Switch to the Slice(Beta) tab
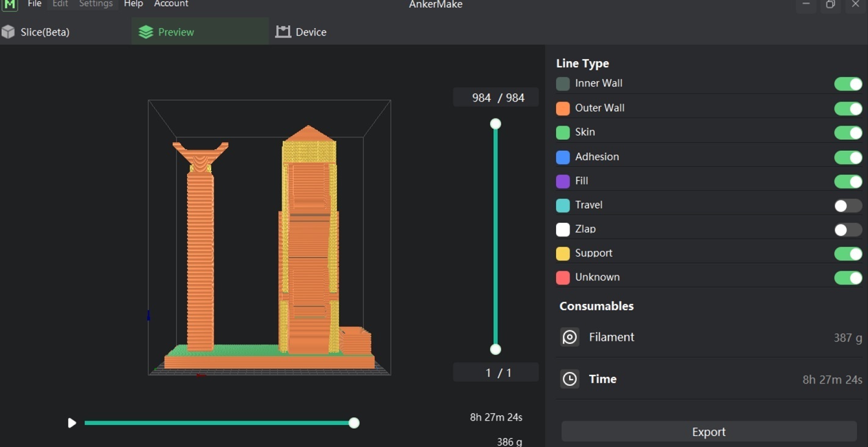The height and width of the screenshot is (447, 868). [65, 32]
